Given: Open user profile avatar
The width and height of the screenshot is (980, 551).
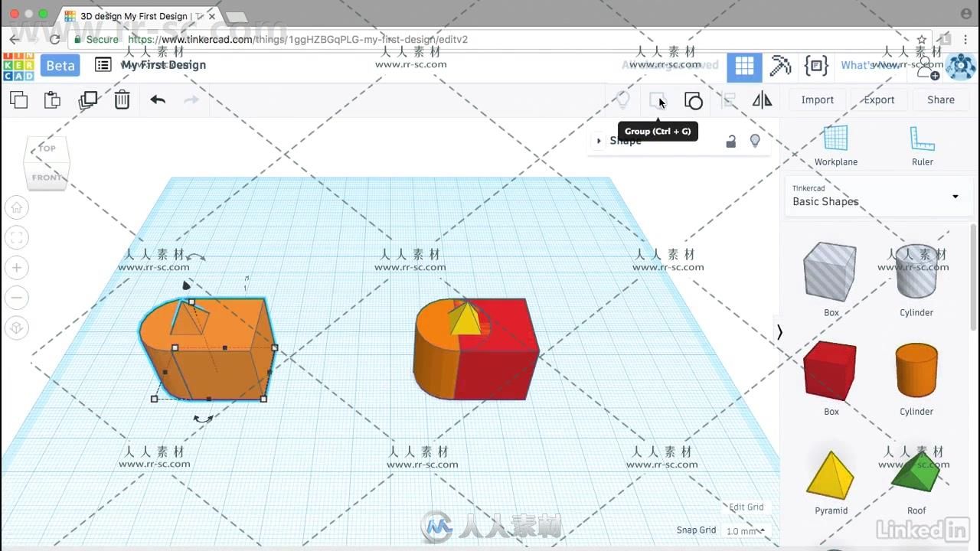Looking at the screenshot, I should [x=961, y=67].
